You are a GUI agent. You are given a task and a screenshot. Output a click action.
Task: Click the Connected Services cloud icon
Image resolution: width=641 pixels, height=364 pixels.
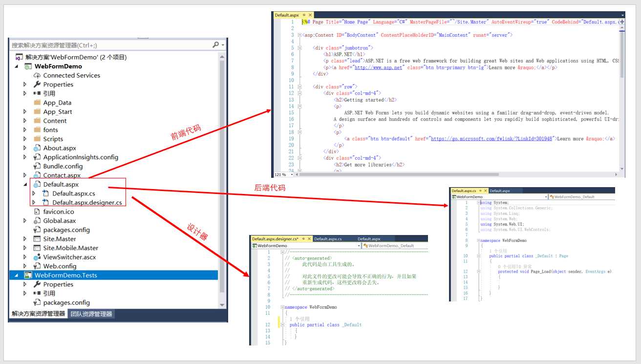coord(37,75)
